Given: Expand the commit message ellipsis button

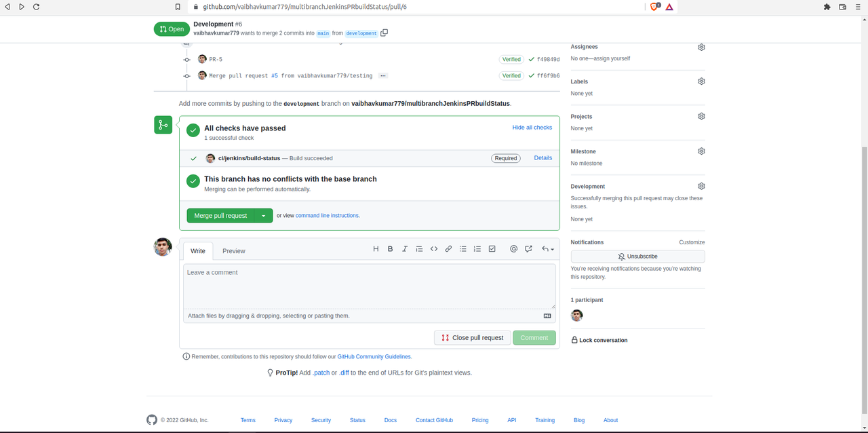Looking at the screenshot, I should [x=383, y=76].
